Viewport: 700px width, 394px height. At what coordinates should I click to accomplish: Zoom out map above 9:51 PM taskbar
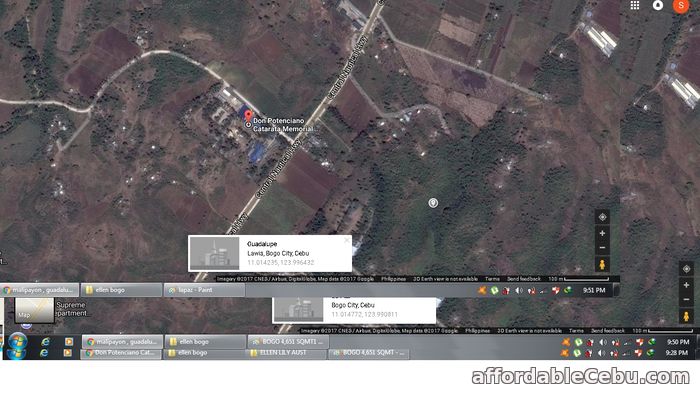(x=602, y=248)
